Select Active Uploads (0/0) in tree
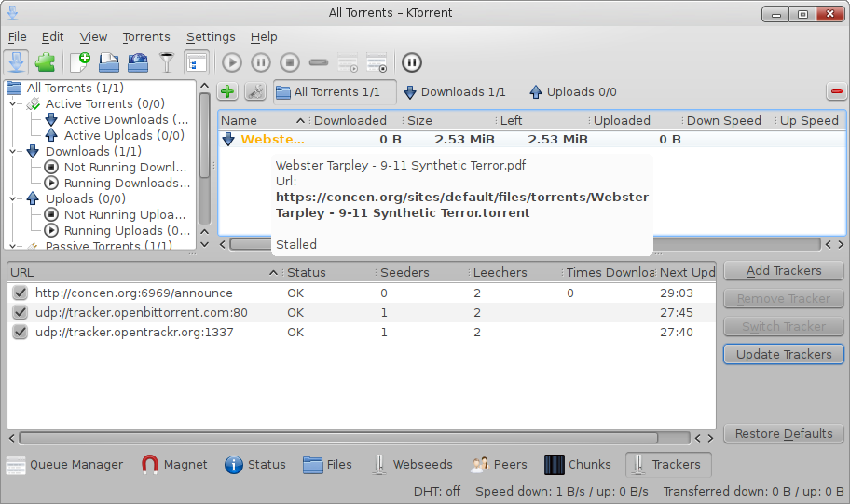Image resolution: width=850 pixels, height=504 pixels. click(x=115, y=135)
